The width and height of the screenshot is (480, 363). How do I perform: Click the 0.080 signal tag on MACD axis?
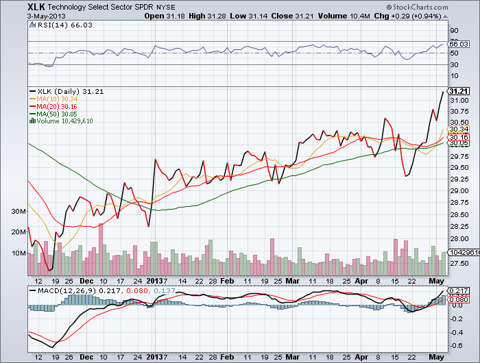459,300
